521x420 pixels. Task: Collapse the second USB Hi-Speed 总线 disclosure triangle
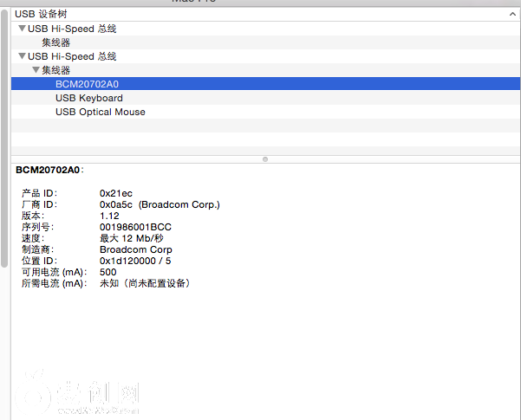pos(22,56)
